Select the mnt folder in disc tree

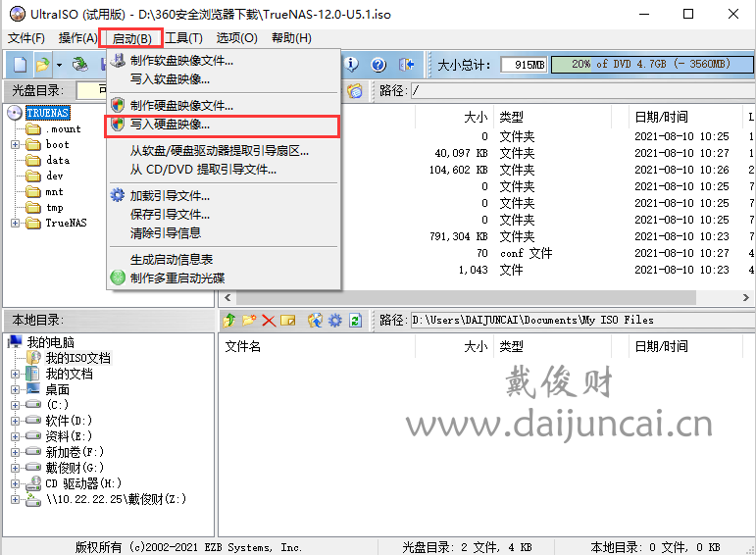tap(55, 191)
